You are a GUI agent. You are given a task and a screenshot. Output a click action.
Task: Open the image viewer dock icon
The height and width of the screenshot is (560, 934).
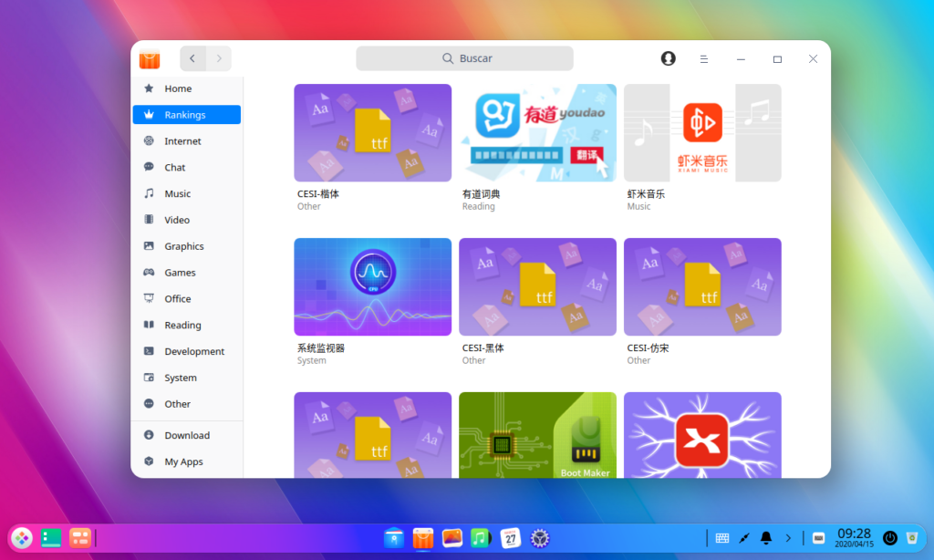(452, 538)
